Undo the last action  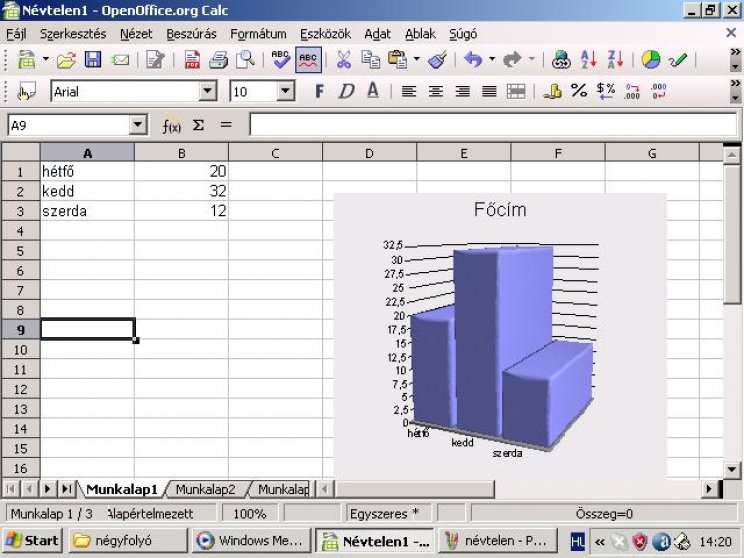[473, 60]
